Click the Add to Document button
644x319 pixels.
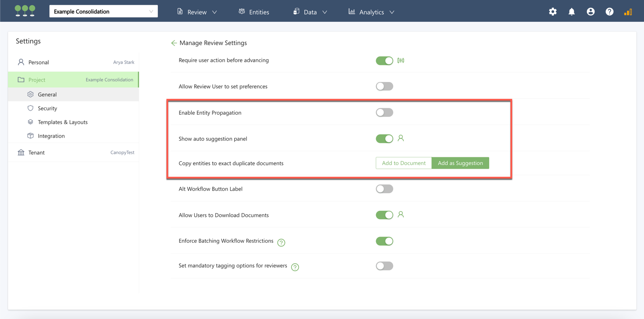[x=403, y=163]
